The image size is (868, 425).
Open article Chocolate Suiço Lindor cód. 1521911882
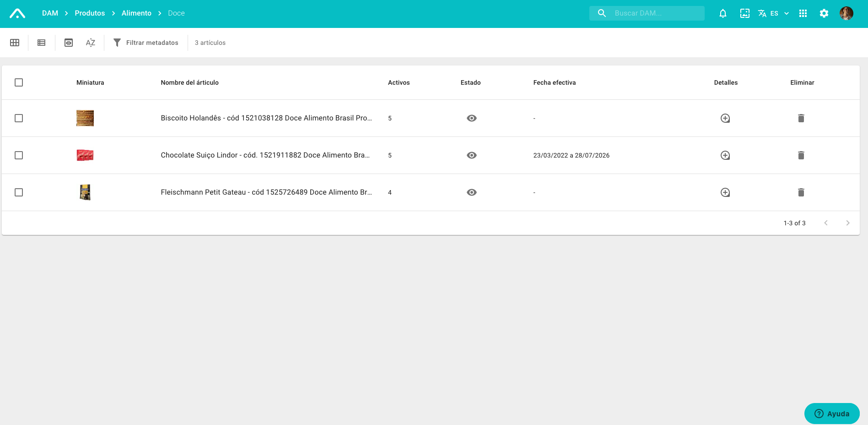click(265, 155)
